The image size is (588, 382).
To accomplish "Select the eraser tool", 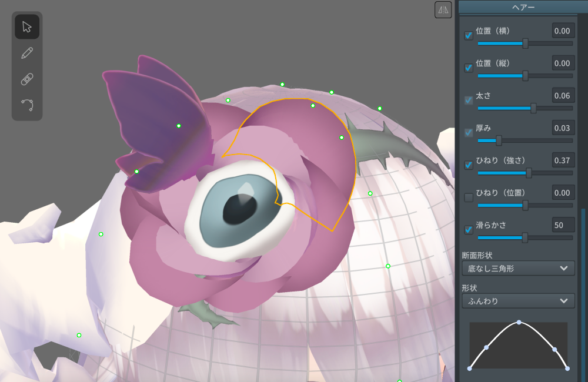I will click(x=27, y=79).
